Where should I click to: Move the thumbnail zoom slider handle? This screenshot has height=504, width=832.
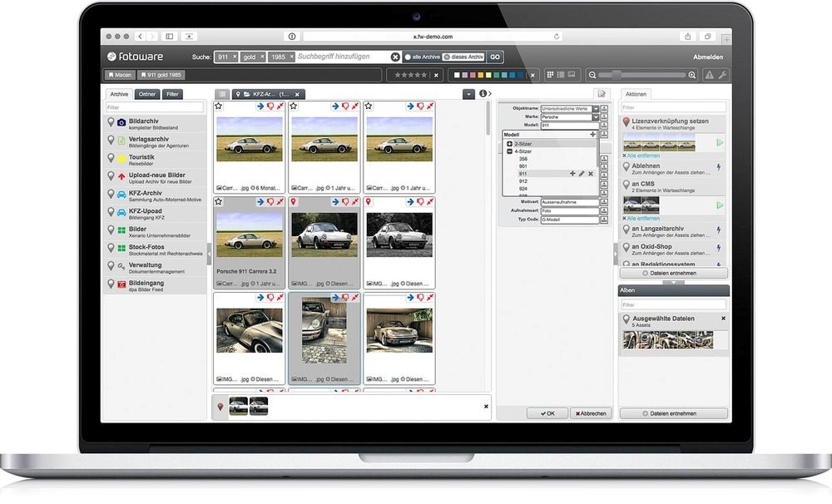tap(616, 76)
